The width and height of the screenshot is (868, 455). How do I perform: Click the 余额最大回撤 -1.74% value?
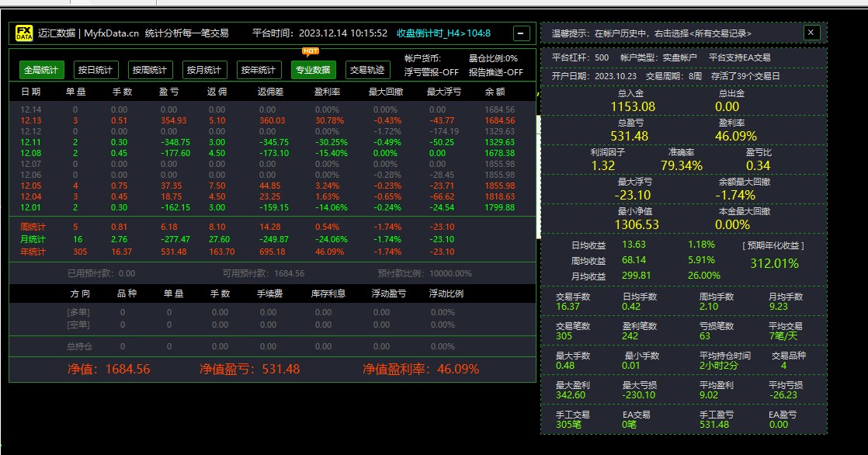[735, 196]
